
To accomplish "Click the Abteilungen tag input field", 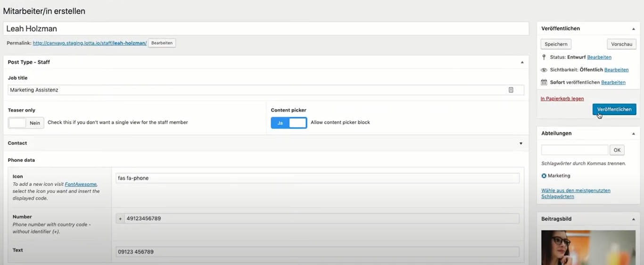I will pyautogui.click(x=574, y=150).
